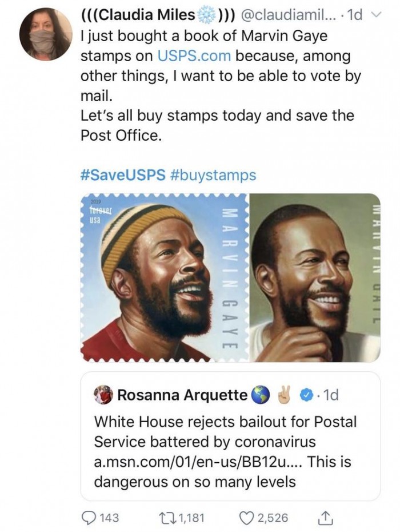View the right Marvin Gaye portrait image
Image resolution: width=400 pixels, height=532 pixels.
[x=315, y=277]
